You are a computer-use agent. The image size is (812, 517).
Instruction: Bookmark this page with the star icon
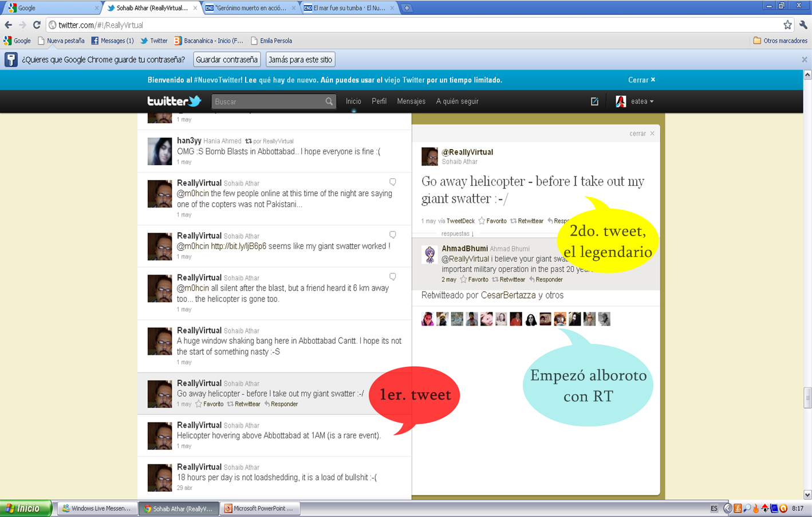tap(787, 25)
